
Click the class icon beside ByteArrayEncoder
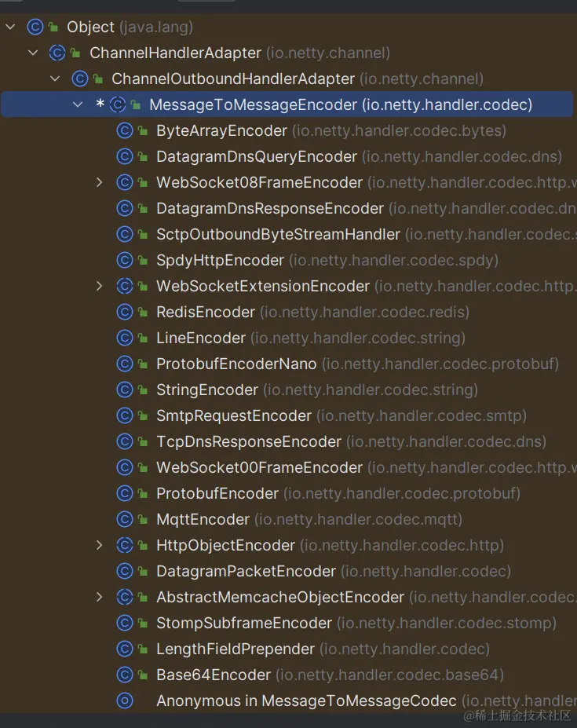pyautogui.click(x=124, y=131)
